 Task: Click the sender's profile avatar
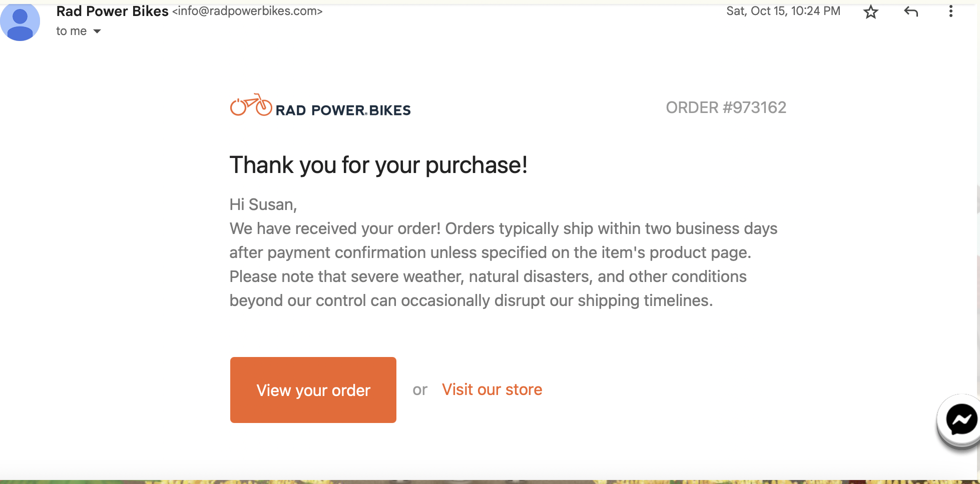[x=20, y=21]
